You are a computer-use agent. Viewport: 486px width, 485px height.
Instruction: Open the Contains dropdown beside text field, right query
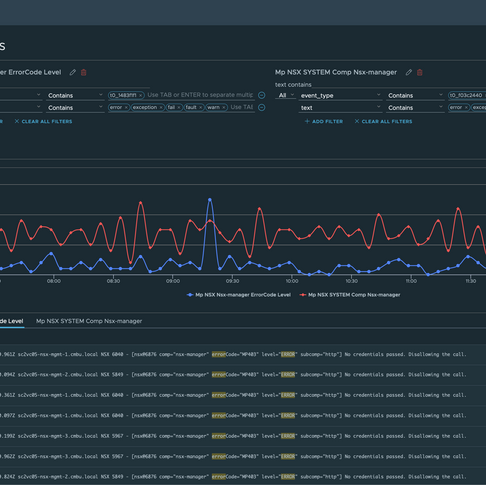click(x=415, y=108)
